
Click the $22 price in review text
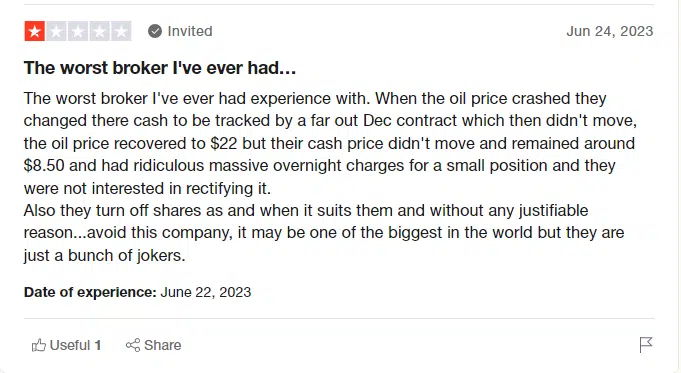pyautogui.click(x=224, y=143)
